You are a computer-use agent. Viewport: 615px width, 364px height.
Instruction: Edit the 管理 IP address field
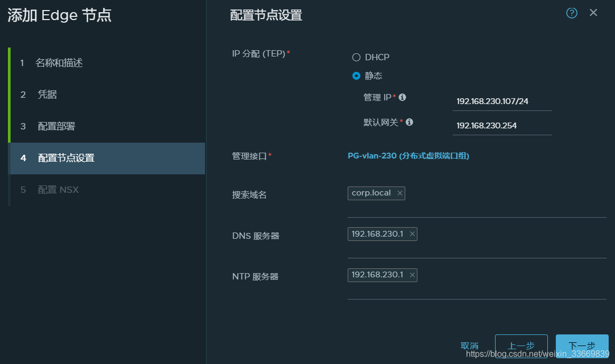point(502,101)
